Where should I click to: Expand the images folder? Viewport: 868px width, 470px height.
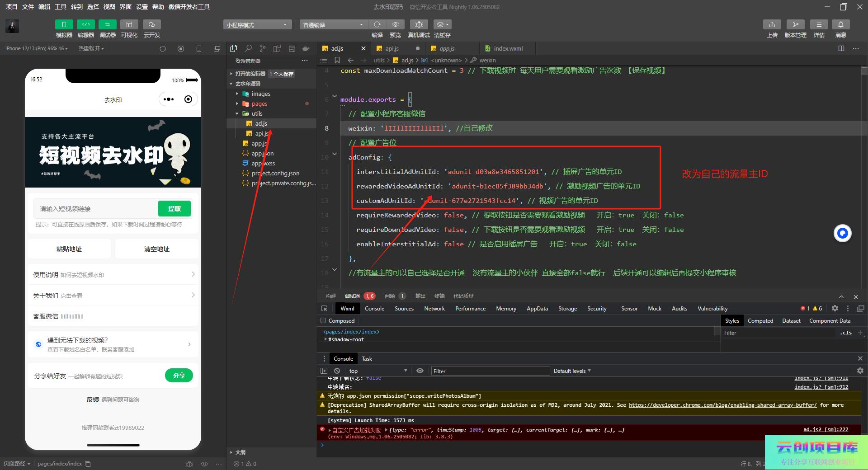coord(261,94)
